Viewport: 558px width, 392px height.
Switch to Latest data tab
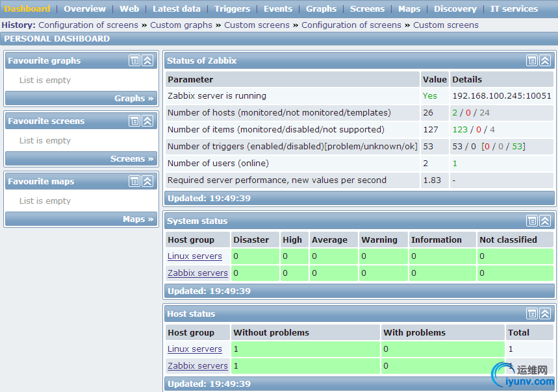pyautogui.click(x=177, y=9)
